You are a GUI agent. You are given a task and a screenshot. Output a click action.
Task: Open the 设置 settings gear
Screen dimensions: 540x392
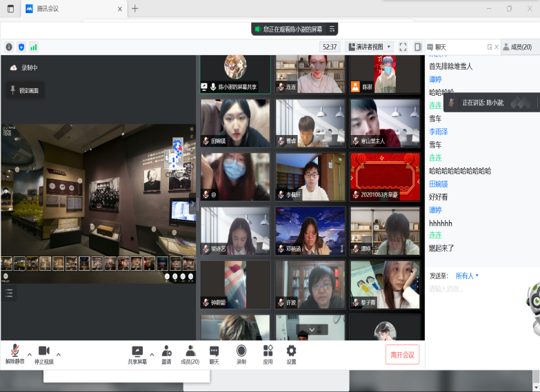(x=292, y=351)
